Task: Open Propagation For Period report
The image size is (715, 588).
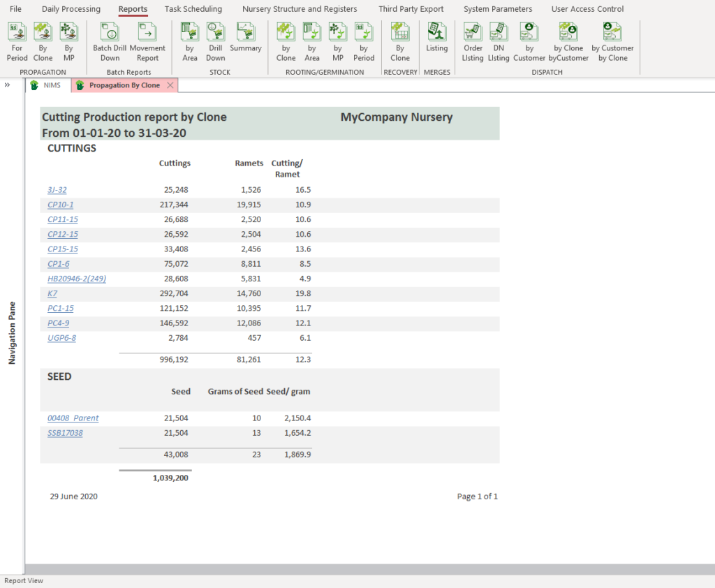Action: tap(17, 41)
